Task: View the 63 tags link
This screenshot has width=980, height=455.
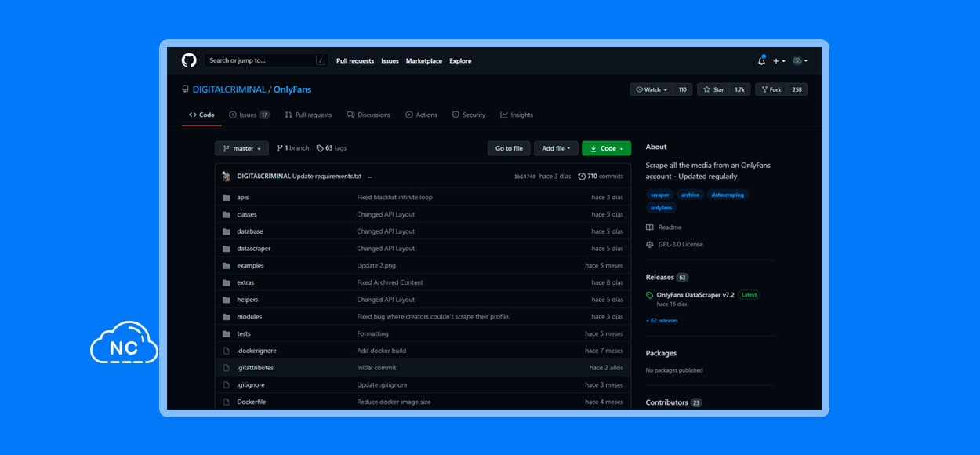Action: pyautogui.click(x=331, y=148)
